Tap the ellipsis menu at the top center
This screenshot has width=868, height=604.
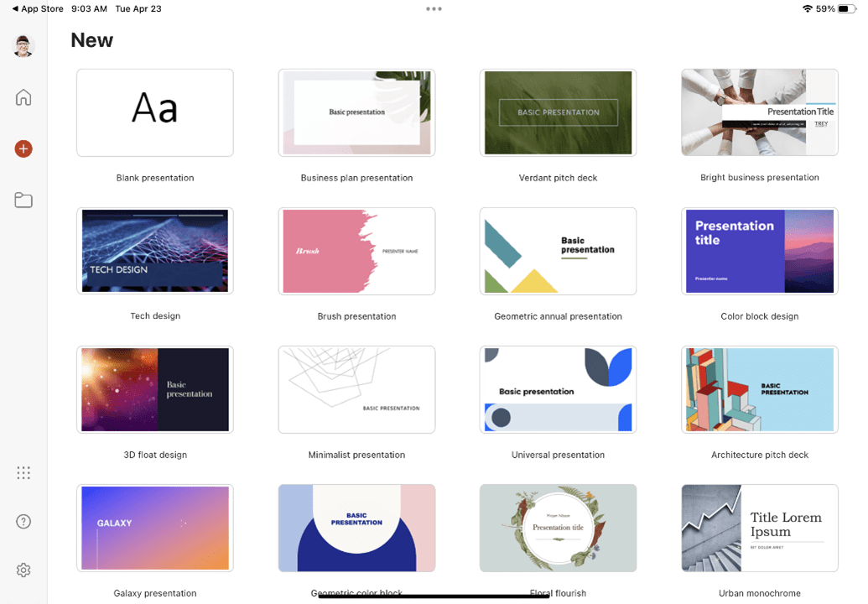point(434,9)
